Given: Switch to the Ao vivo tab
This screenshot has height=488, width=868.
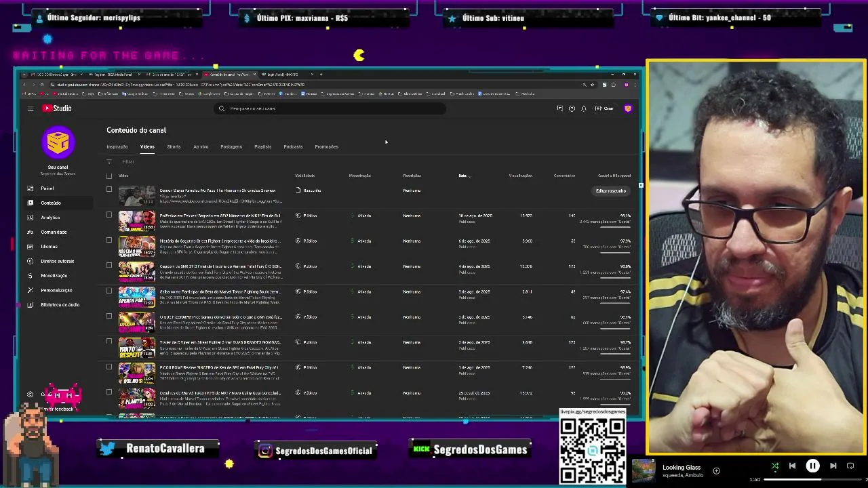Looking at the screenshot, I should [x=201, y=146].
